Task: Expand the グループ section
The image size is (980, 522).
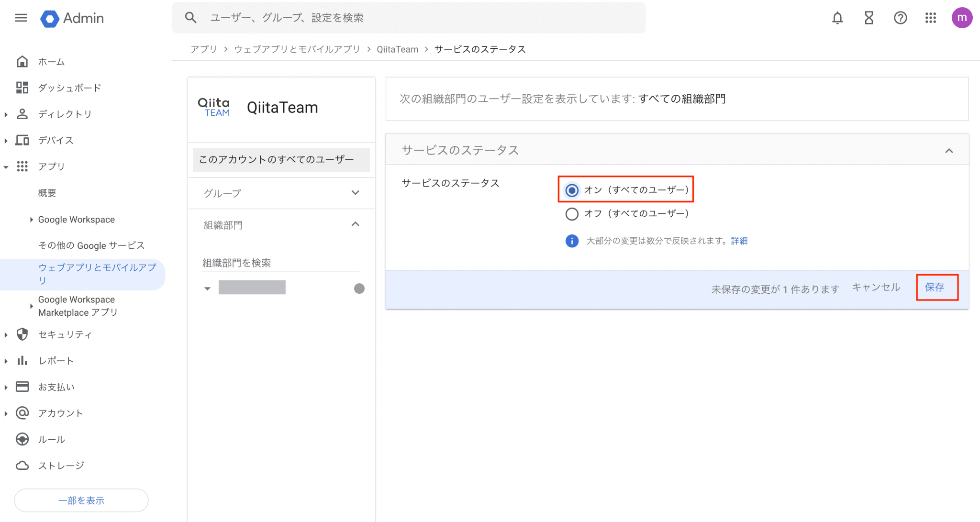Action: click(x=355, y=193)
